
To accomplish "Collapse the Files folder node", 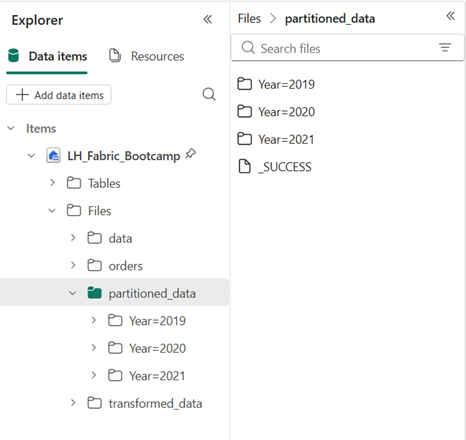I will (52, 211).
